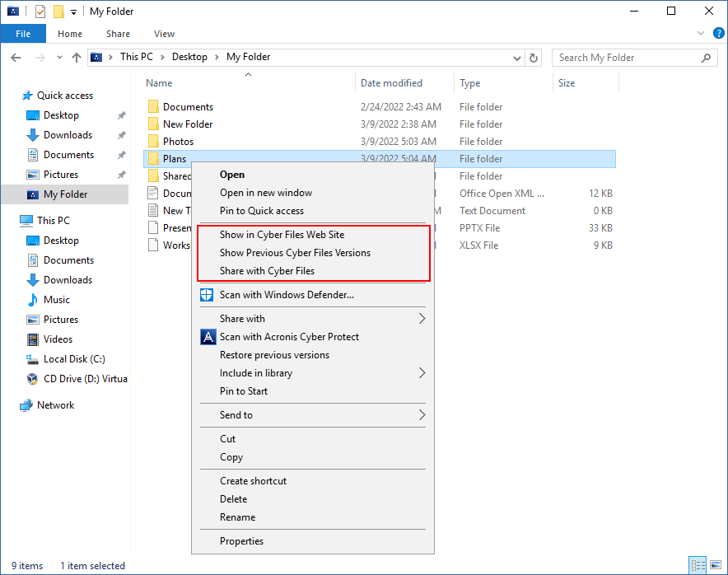
Task: Expand the ribbon using the chevron
Action: pos(700,34)
